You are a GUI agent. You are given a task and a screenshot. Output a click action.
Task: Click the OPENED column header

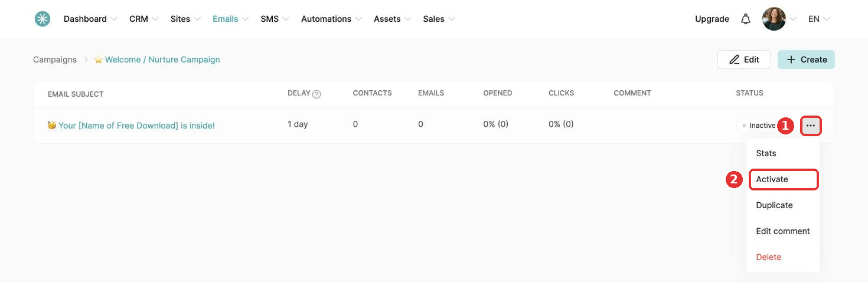tap(497, 93)
